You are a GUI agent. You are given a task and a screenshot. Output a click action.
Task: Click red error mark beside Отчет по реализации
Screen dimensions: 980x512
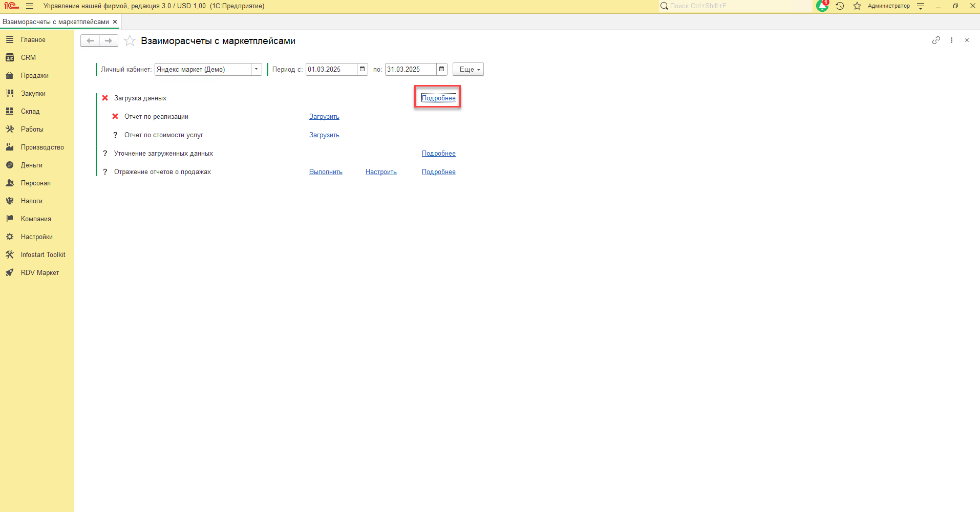click(115, 116)
